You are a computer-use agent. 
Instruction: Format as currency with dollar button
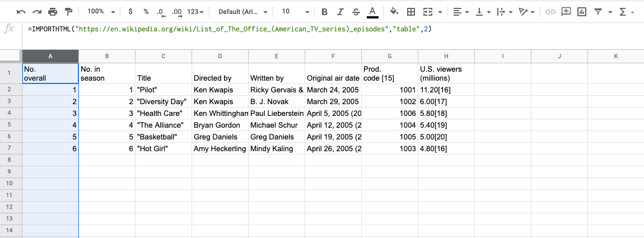point(130,11)
